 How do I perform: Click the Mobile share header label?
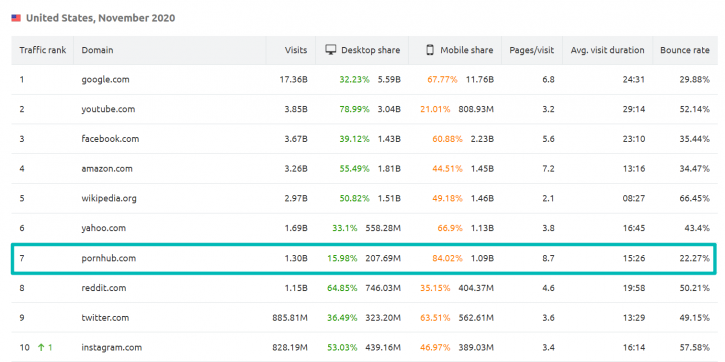(x=467, y=50)
